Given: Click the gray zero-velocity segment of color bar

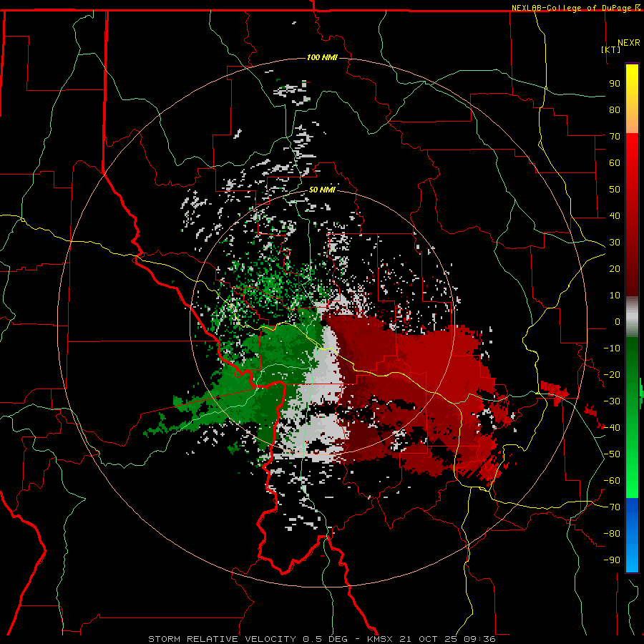Looking at the screenshot, I should pyautogui.click(x=632, y=317).
